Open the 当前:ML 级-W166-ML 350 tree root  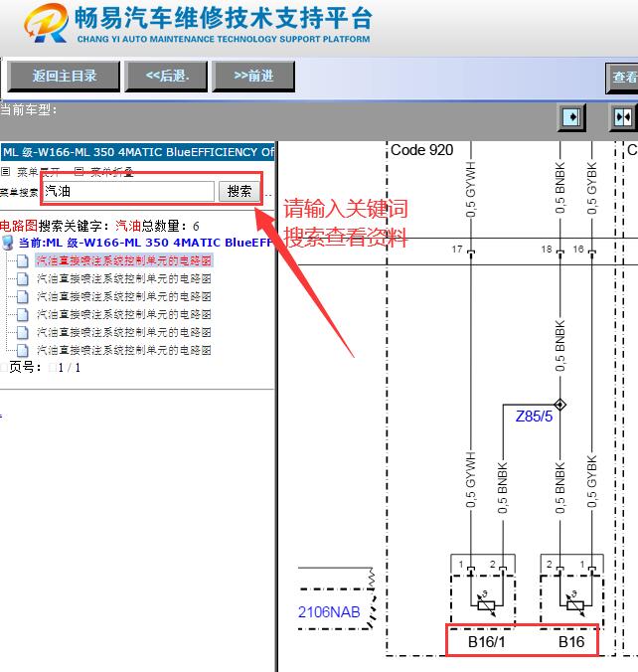tap(145, 243)
